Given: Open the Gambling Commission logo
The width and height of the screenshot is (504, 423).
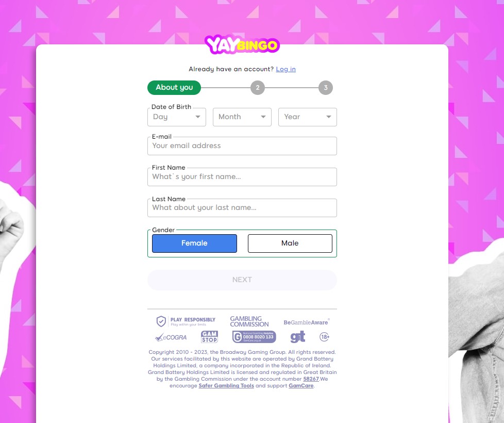Looking at the screenshot, I should (x=249, y=321).
